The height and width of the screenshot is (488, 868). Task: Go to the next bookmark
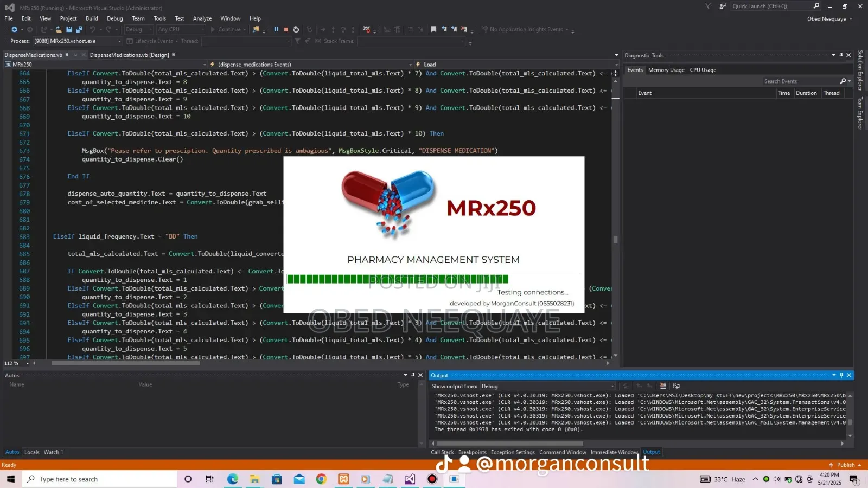coord(454,29)
